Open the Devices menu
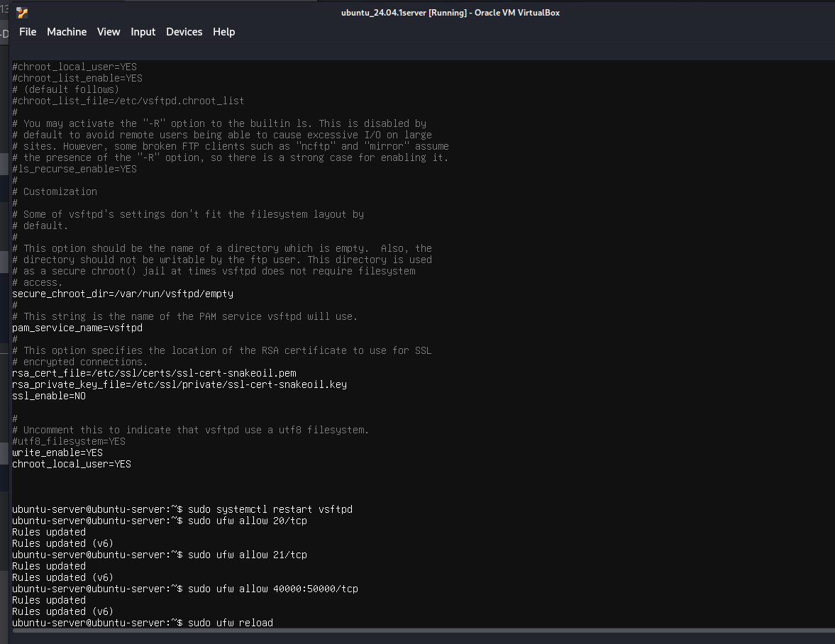This screenshot has width=835, height=644. click(184, 32)
